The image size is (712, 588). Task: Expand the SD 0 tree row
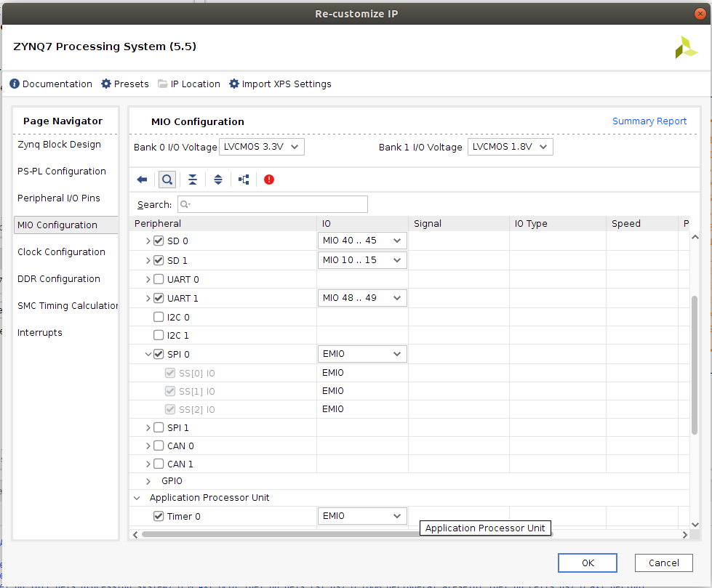click(148, 241)
